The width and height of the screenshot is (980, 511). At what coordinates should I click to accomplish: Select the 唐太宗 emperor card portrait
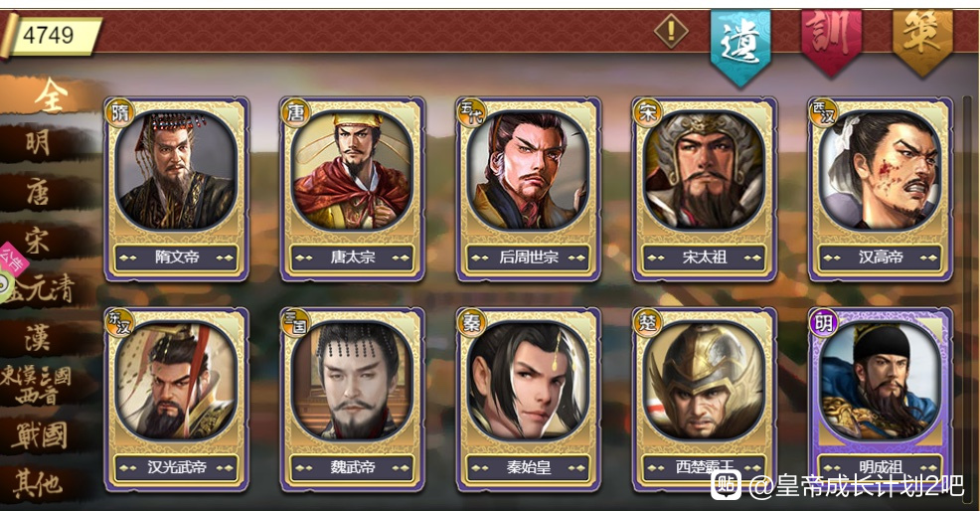(x=352, y=170)
